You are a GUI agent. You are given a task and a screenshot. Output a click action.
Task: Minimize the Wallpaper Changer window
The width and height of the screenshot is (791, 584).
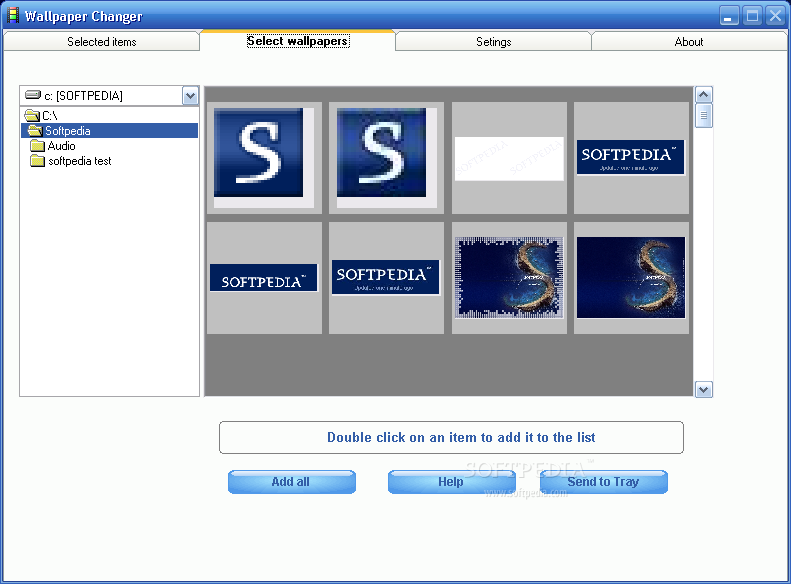pos(728,16)
